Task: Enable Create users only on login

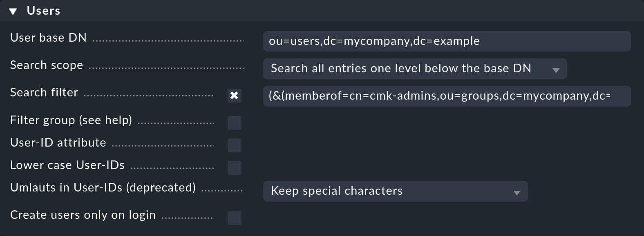Action: (235, 218)
